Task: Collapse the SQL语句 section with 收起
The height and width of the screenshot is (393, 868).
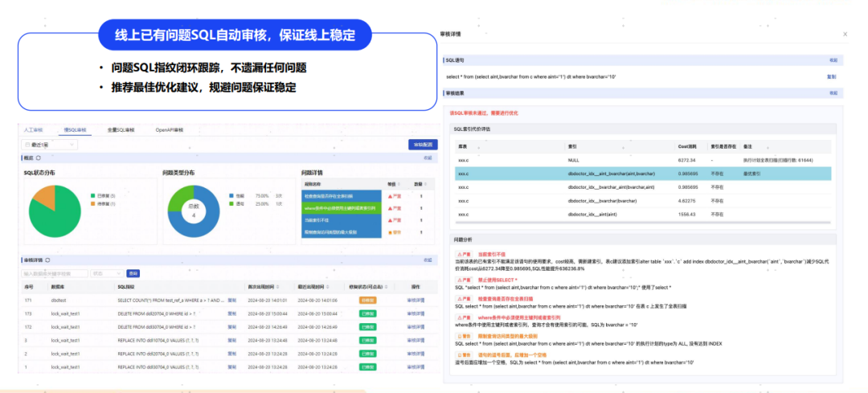Action: point(833,59)
